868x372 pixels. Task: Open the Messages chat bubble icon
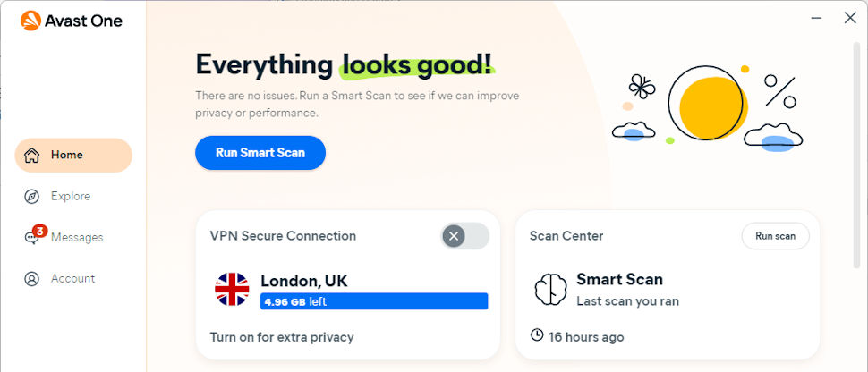click(x=33, y=238)
